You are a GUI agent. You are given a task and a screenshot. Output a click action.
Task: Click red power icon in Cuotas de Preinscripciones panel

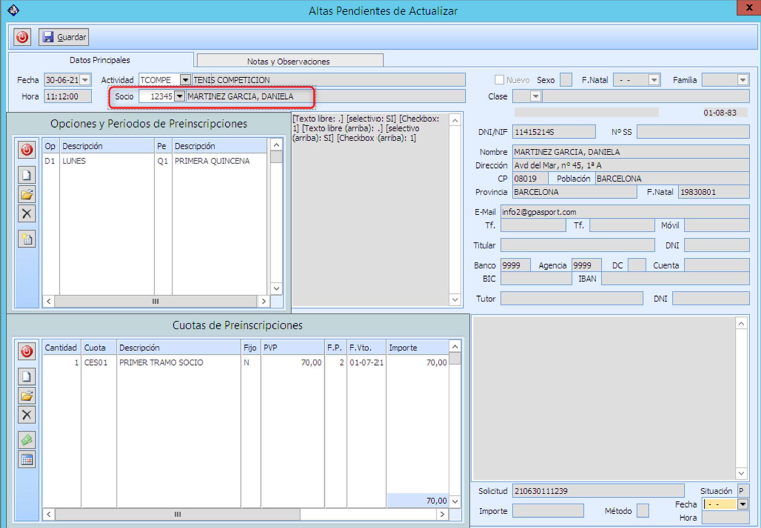pyautogui.click(x=27, y=352)
